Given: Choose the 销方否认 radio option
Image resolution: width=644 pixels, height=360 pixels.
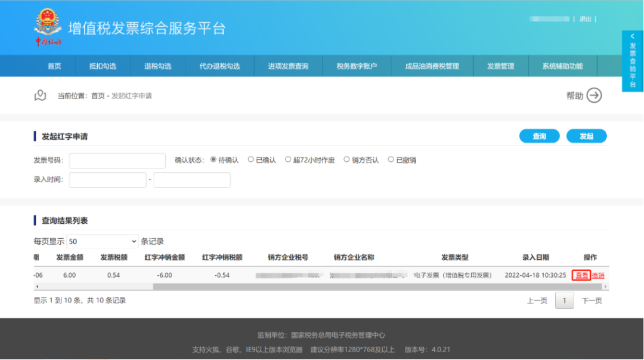Looking at the screenshot, I should coord(346,160).
